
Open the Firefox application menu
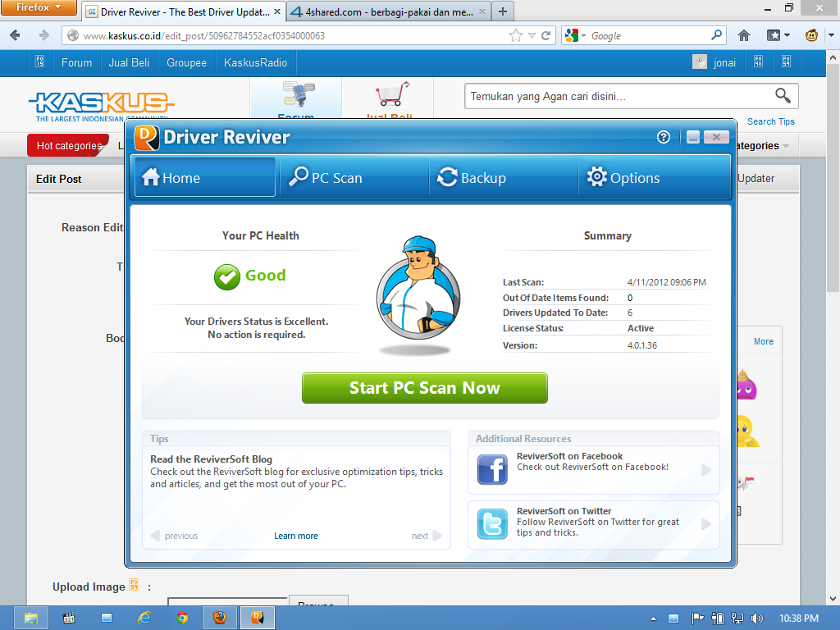tap(39, 7)
